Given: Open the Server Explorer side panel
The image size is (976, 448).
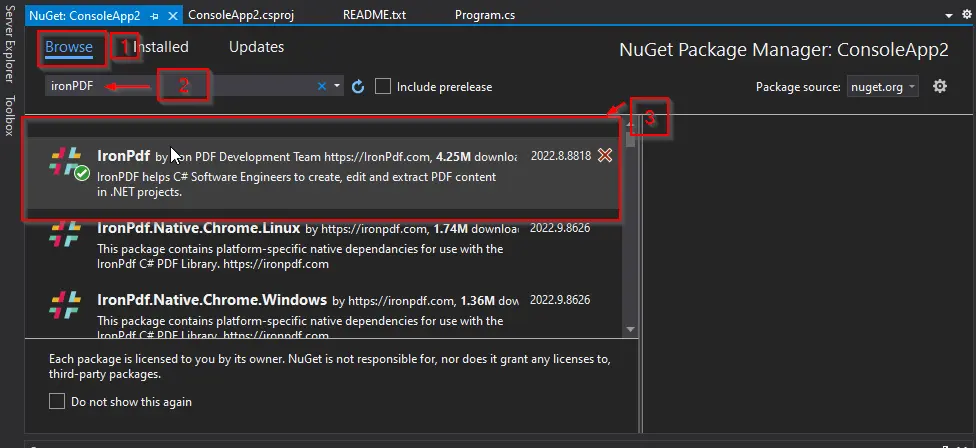Looking at the screenshot, I should coord(8,42).
